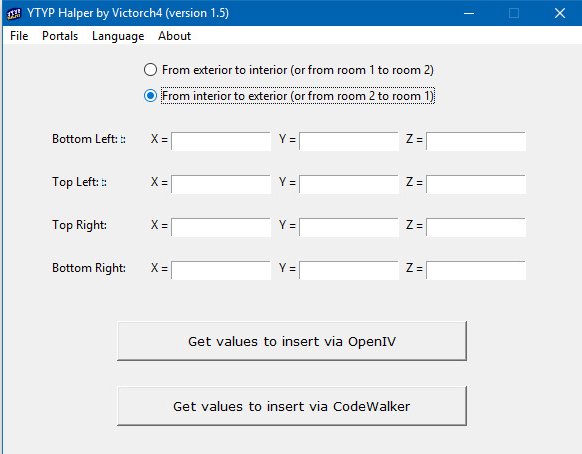Click the YTYP Halper app icon in title bar
582x454 pixels.
point(14,13)
